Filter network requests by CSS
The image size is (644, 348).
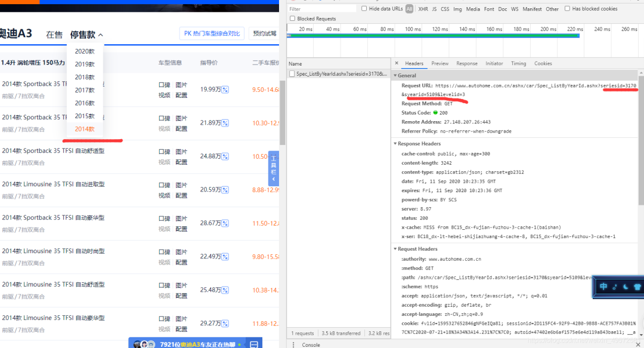click(445, 9)
